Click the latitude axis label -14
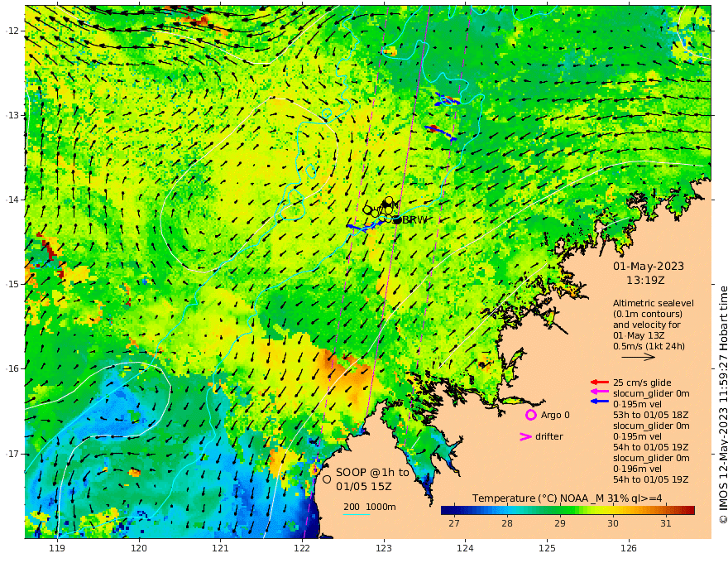The height and width of the screenshot is (563, 728). pos(12,200)
